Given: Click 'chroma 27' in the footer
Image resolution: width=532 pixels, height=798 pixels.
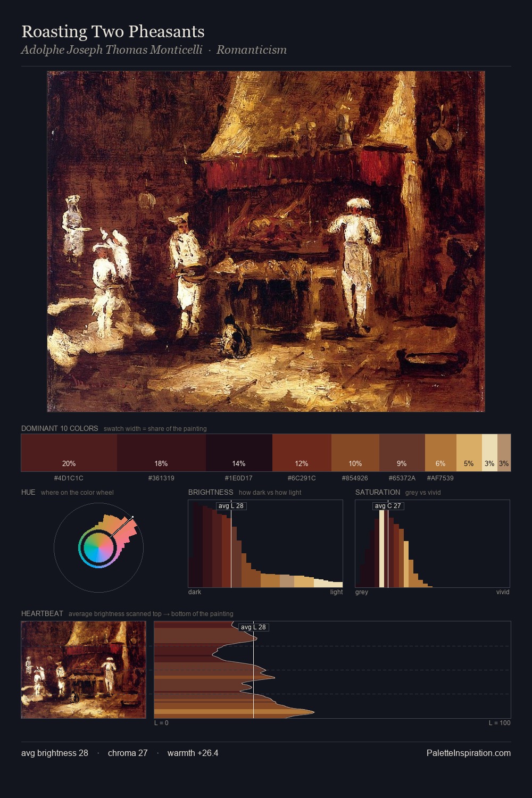Looking at the screenshot, I should click(x=128, y=753).
